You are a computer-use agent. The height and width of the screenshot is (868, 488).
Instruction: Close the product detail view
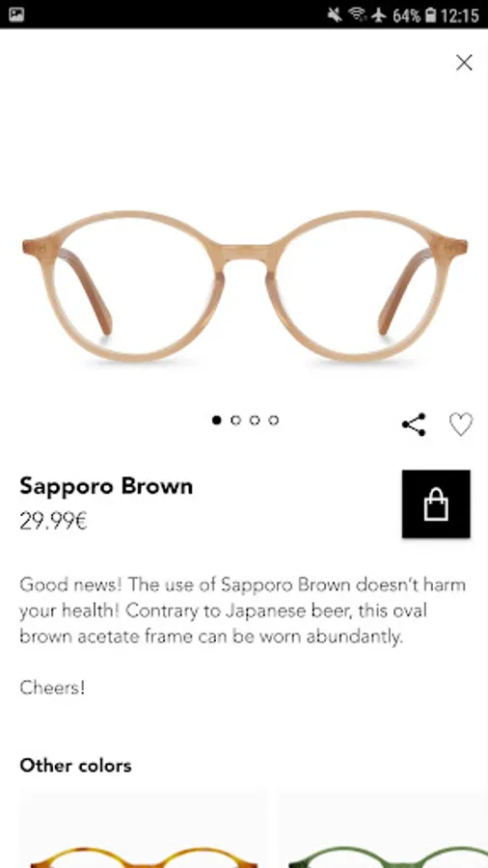tap(464, 63)
